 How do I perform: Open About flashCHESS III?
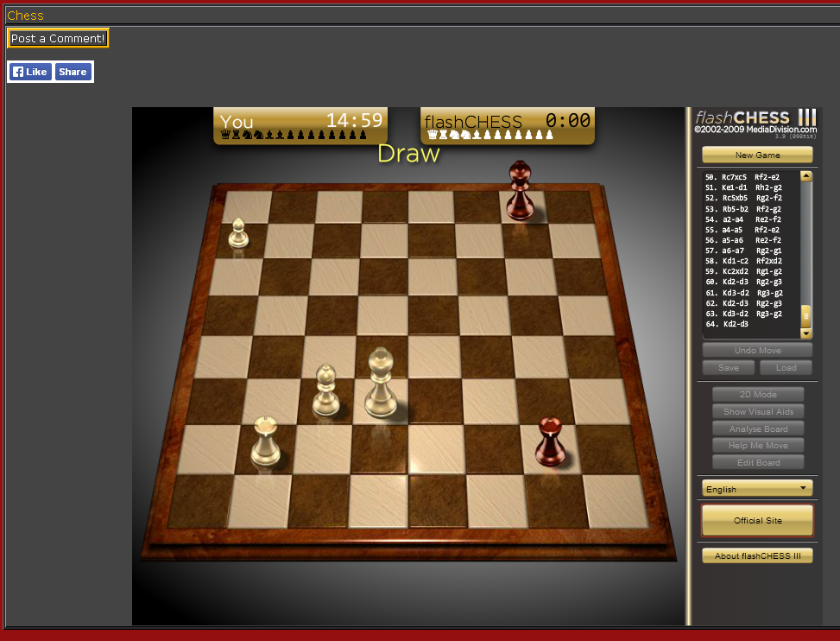pos(757,555)
